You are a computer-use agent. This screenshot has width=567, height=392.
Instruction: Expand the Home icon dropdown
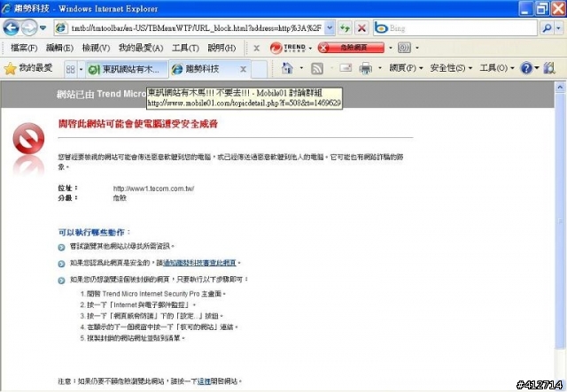coord(301,68)
